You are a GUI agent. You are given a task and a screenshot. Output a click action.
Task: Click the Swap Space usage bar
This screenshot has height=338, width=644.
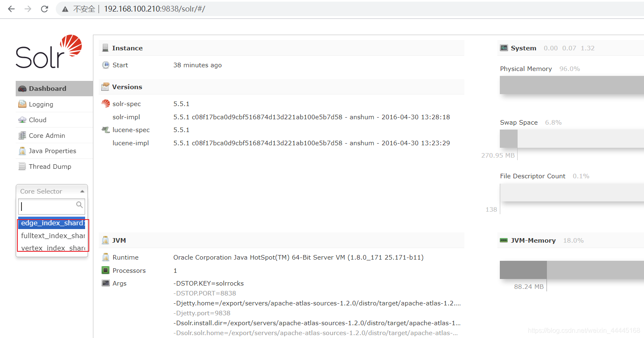pos(572,139)
